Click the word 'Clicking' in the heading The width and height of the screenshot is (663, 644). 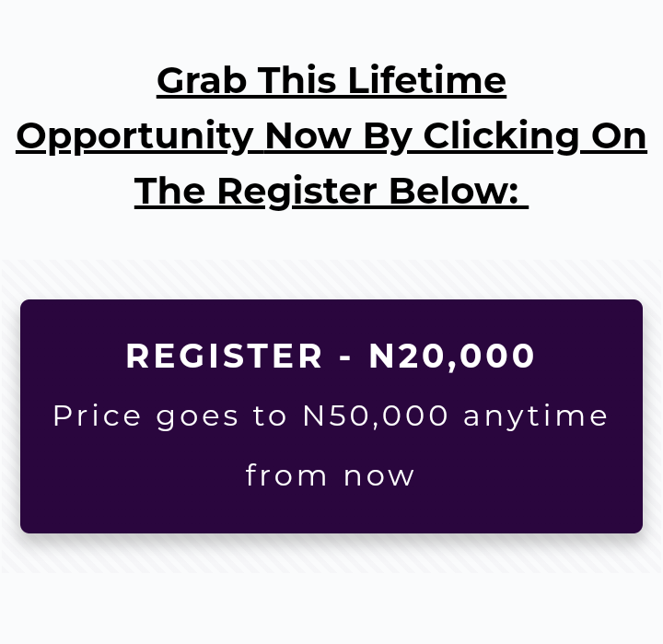pyautogui.click(x=502, y=136)
